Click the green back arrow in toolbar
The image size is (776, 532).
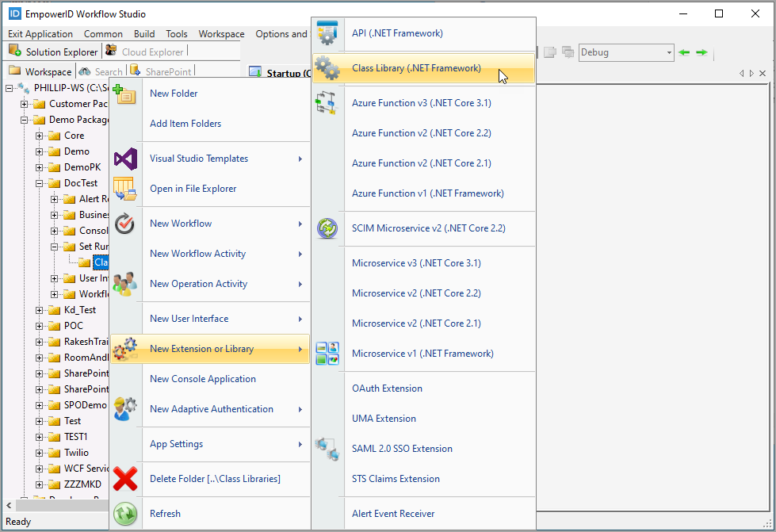point(685,52)
